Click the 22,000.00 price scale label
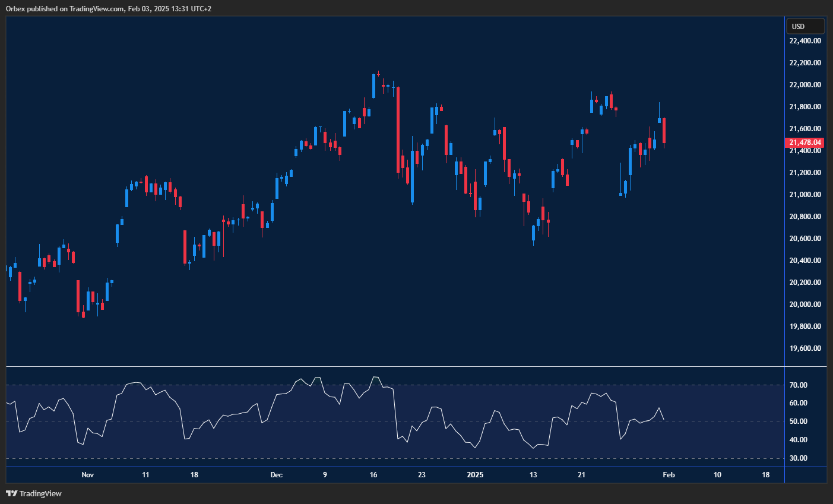833x504 pixels. tap(805, 85)
